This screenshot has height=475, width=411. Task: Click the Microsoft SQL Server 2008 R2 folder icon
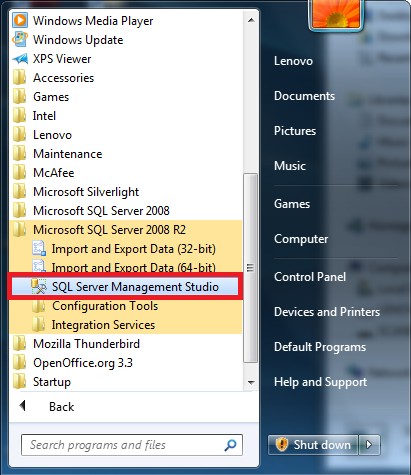pyautogui.click(x=19, y=230)
